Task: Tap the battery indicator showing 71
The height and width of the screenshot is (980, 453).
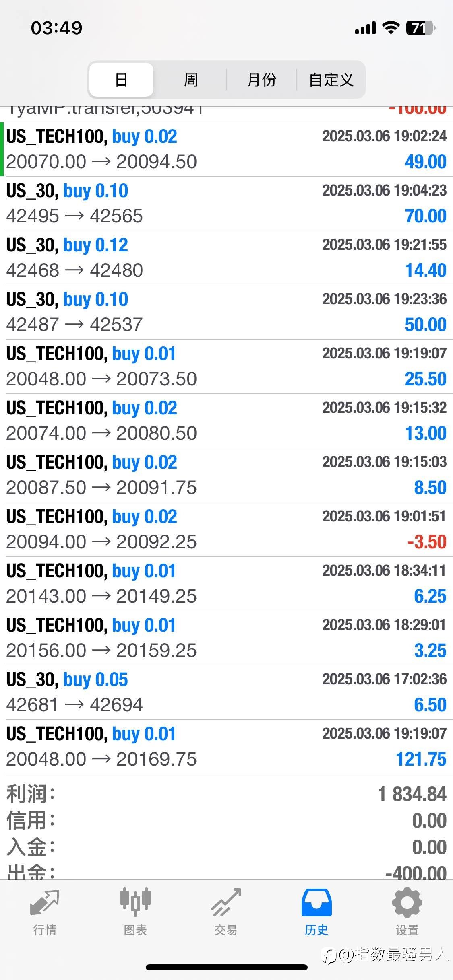Action: pos(420,28)
